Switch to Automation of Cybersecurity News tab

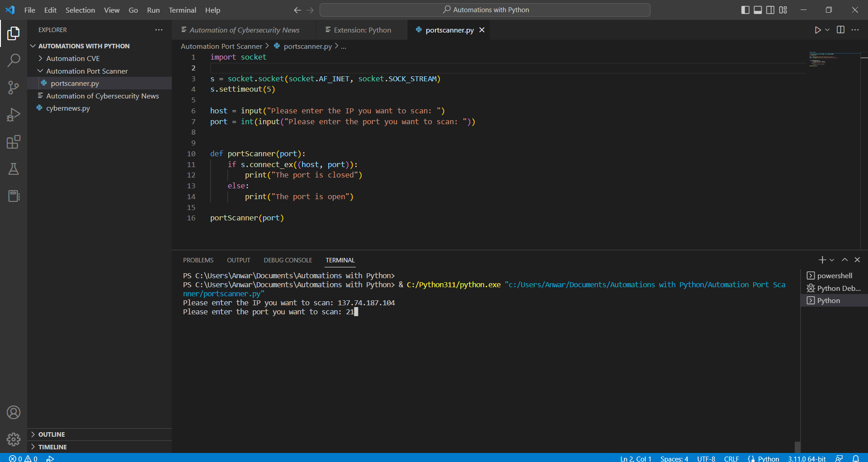(x=244, y=30)
